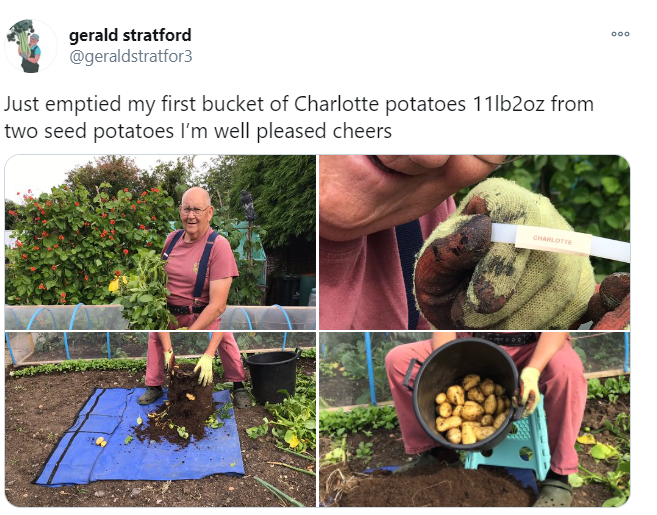The width and height of the screenshot is (657, 515).
Task: Open the tweet text about Charlotte potatoes
Action: pyautogui.click(x=299, y=117)
